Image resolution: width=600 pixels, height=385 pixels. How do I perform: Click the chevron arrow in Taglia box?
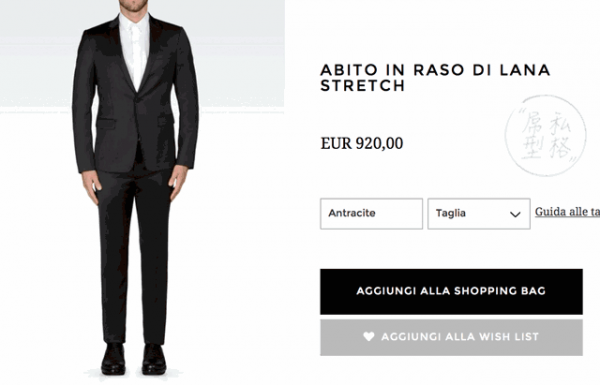515,214
